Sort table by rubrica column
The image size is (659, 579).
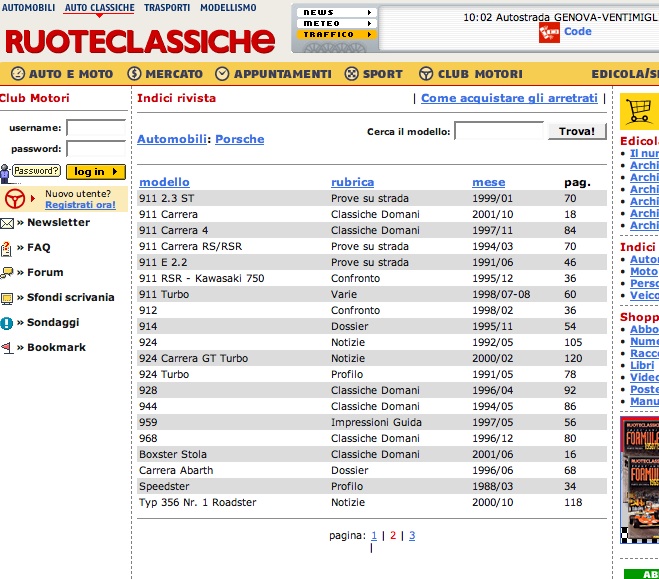tap(352, 182)
